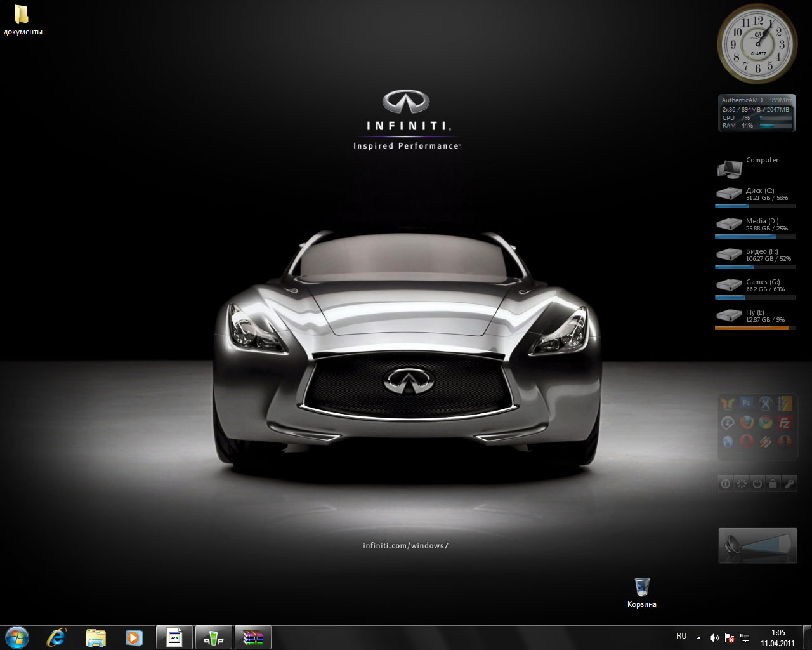Open the Start menu
The image size is (812, 650).
click(17, 637)
